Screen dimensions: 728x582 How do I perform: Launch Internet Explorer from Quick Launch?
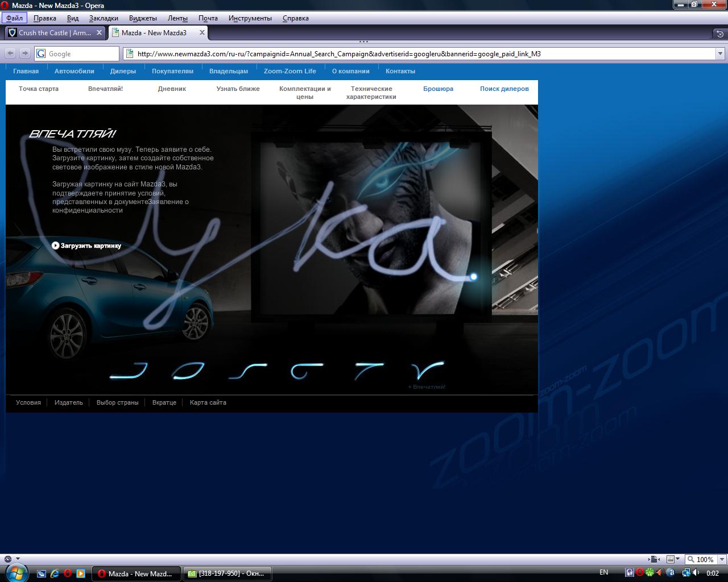pos(55,573)
